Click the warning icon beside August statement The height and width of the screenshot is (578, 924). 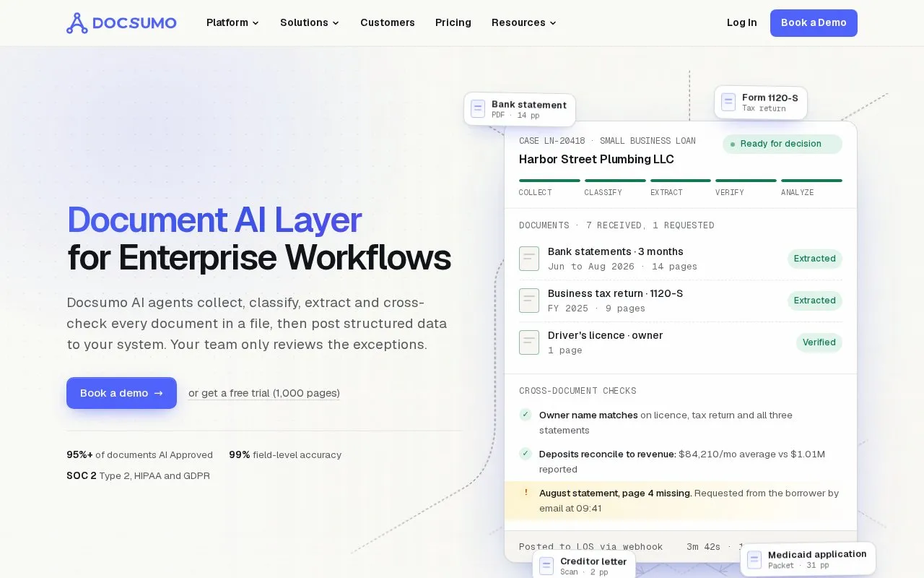pos(526,493)
